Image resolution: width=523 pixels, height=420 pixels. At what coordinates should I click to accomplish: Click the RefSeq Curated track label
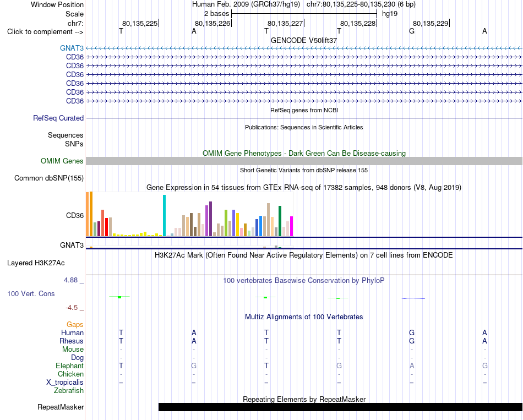pyautogui.click(x=58, y=118)
